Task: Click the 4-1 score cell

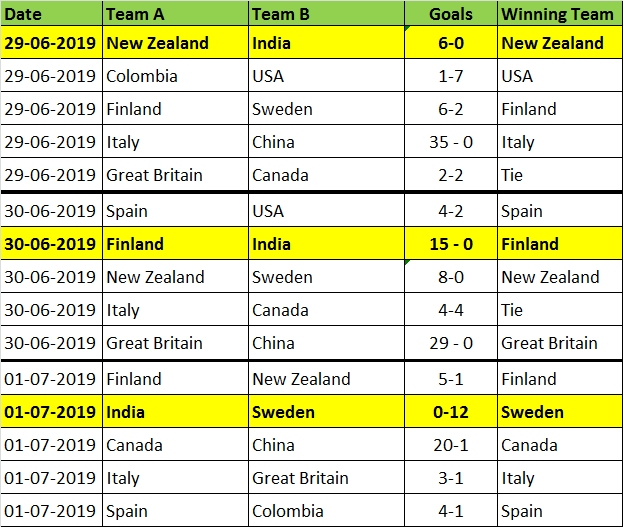Action: coord(451,511)
